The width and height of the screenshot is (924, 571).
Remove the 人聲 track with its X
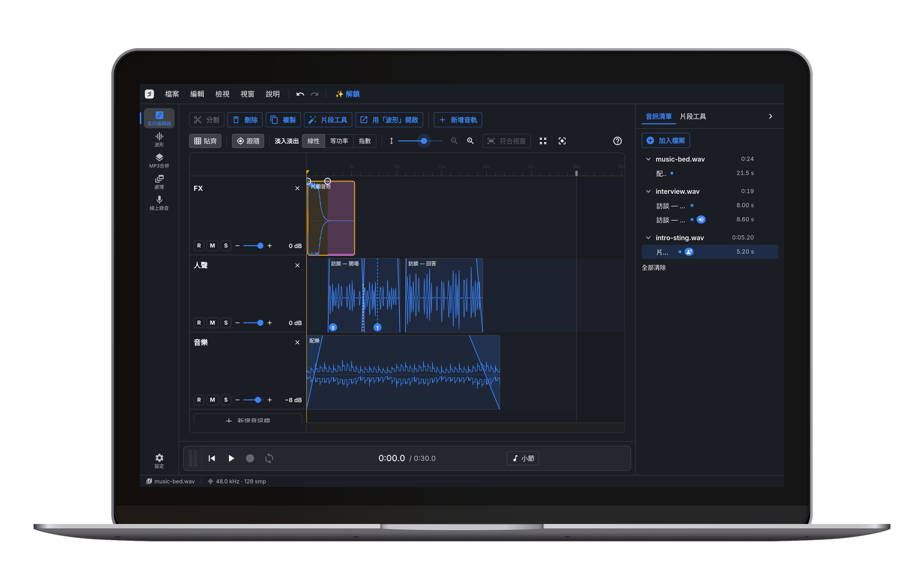point(298,265)
